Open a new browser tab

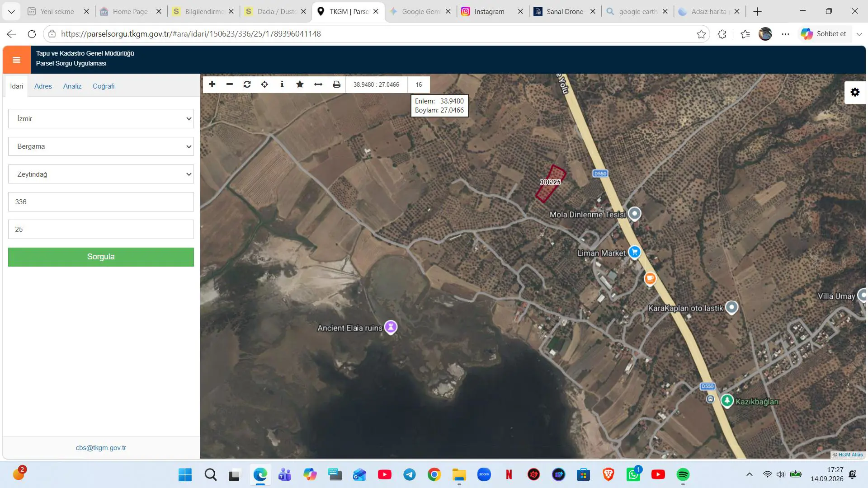point(758,12)
